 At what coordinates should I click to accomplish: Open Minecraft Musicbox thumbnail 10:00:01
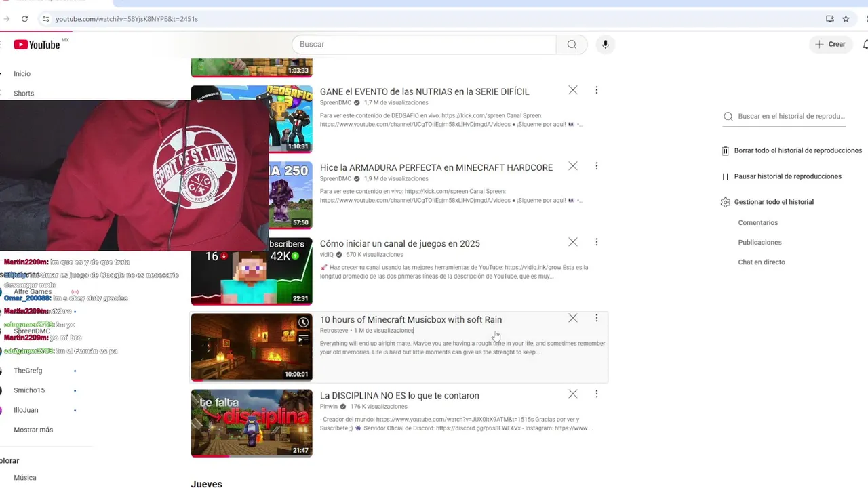pyautogui.click(x=252, y=347)
